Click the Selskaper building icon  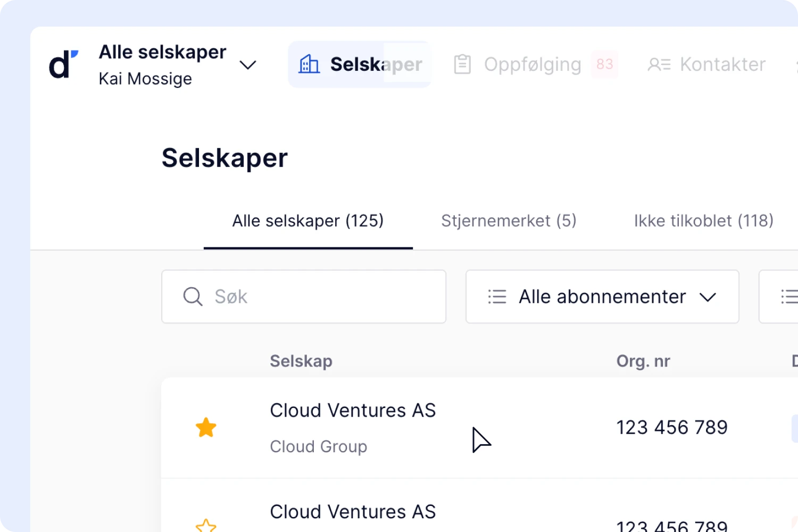click(309, 64)
